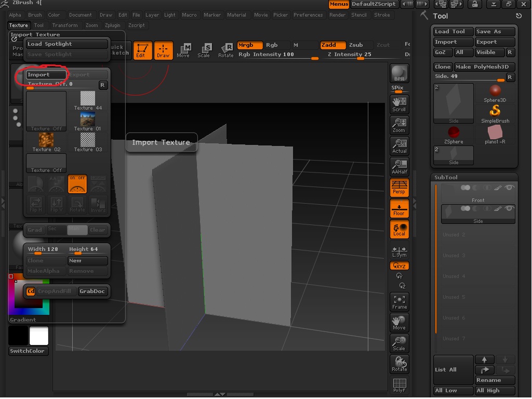Select the Sphere3D tool

click(495, 94)
